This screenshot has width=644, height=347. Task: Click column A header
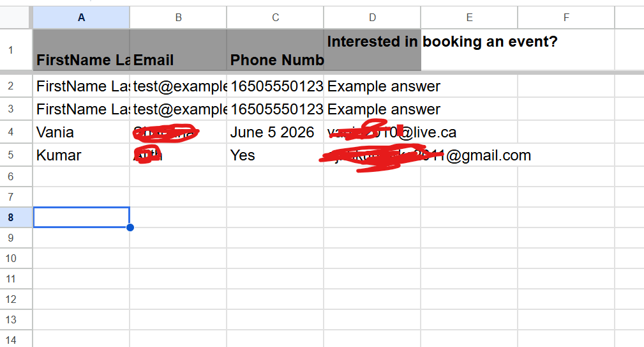point(81,18)
